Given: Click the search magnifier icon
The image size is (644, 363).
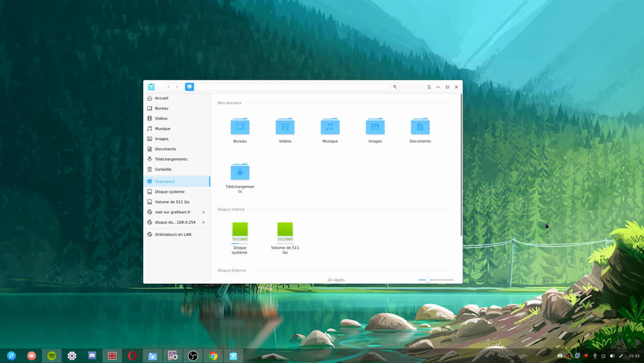Looking at the screenshot, I should coord(395,87).
